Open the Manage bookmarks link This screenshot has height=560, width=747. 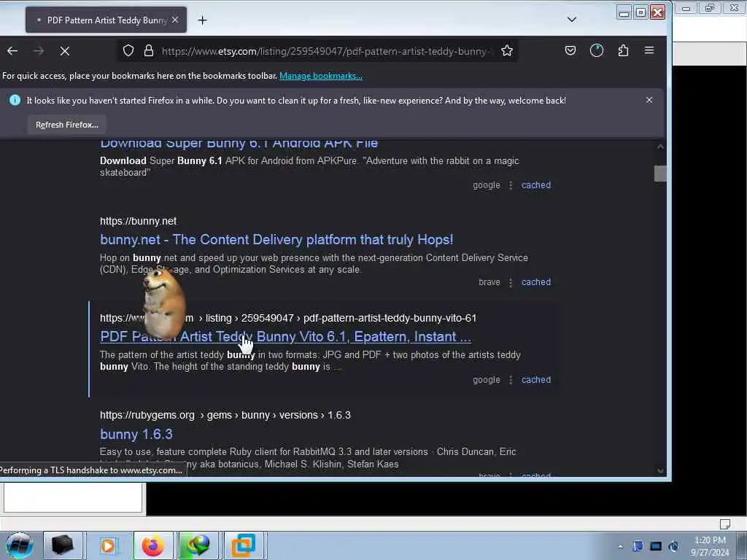click(321, 76)
